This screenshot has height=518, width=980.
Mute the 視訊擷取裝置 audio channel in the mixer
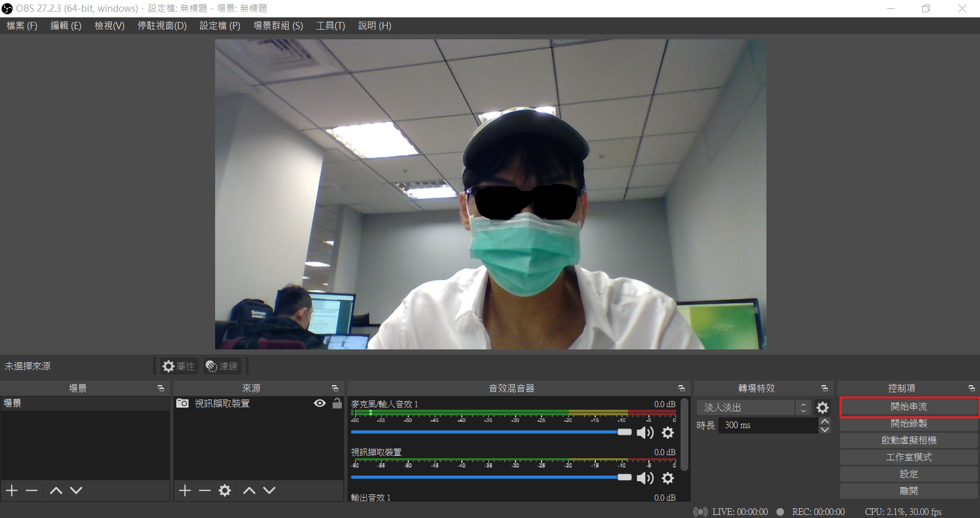click(x=645, y=478)
